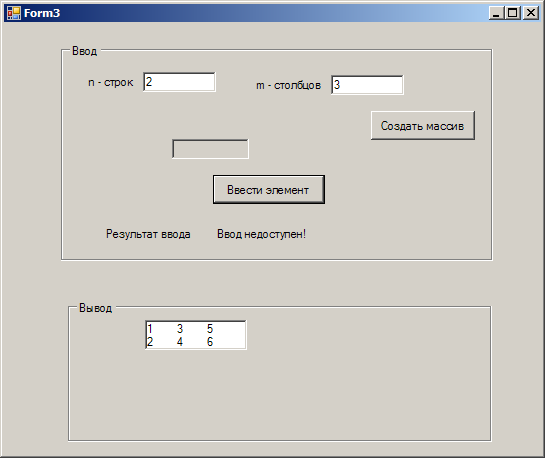This screenshot has width=545, height=458.
Task: Click the 'm - столбцов' label
Action: (288, 85)
